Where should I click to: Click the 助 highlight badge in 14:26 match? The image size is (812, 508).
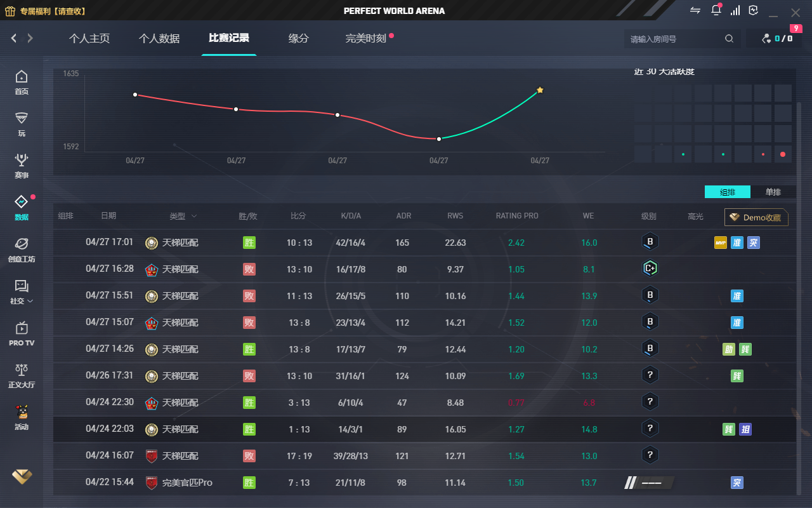[729, 349]
